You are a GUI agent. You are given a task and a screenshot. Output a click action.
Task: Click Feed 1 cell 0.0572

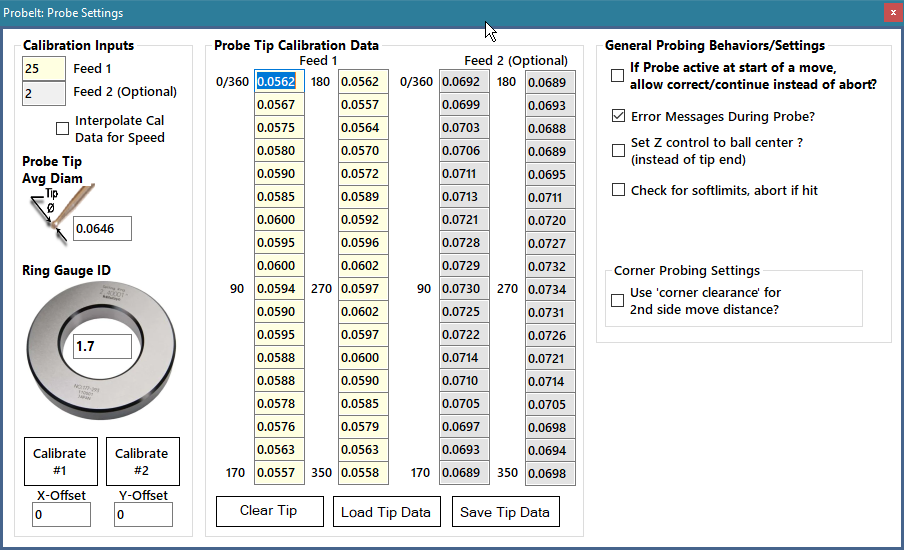click(363, 174)
